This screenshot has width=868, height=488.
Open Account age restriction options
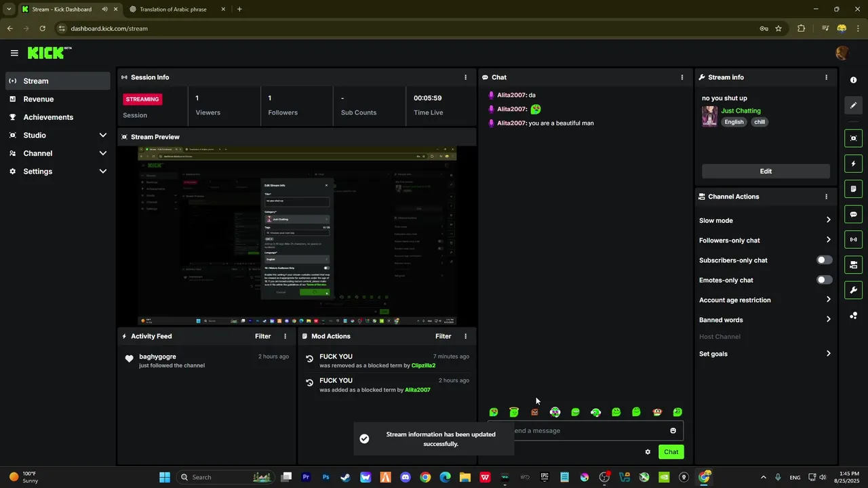click(x=766, y=300)
